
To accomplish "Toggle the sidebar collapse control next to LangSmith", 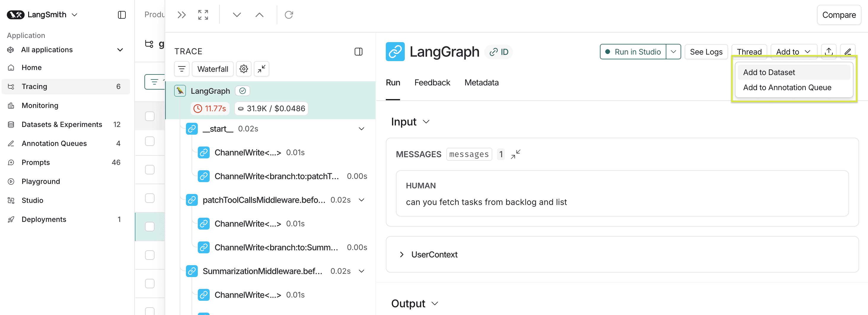I will coord(122,15).
